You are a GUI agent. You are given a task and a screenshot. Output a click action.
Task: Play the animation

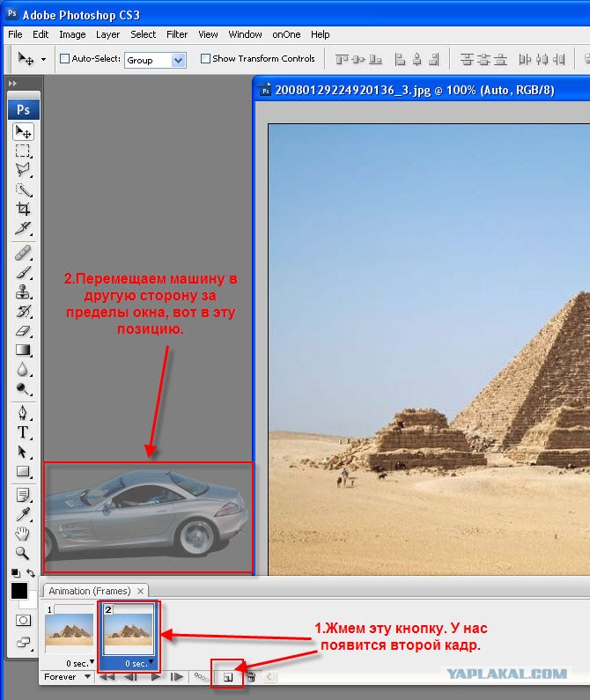[x=156, y=677]
